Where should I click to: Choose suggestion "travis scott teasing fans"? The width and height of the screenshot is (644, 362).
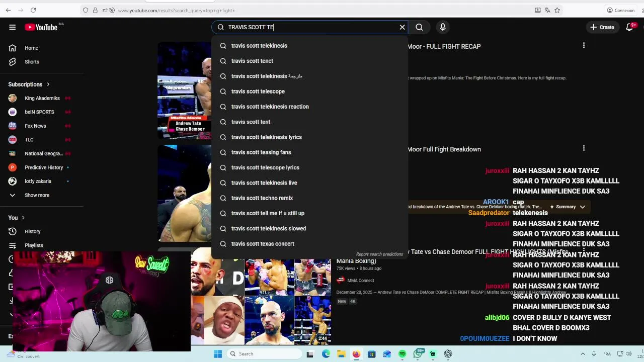point(309,152)
